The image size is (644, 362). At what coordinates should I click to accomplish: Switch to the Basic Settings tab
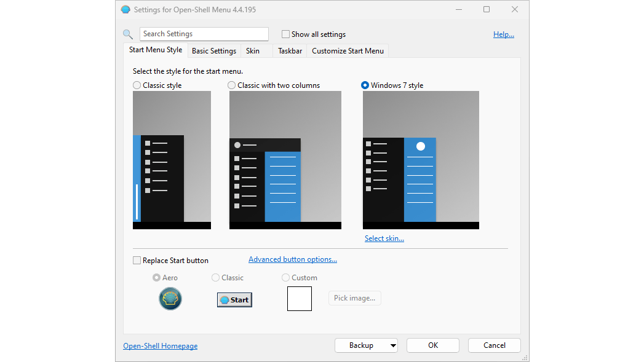coord(214,51)
